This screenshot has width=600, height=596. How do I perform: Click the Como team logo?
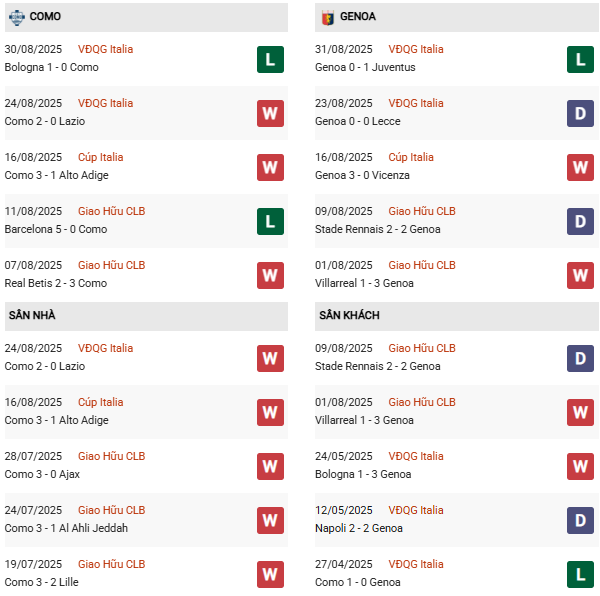pos(15,17)
